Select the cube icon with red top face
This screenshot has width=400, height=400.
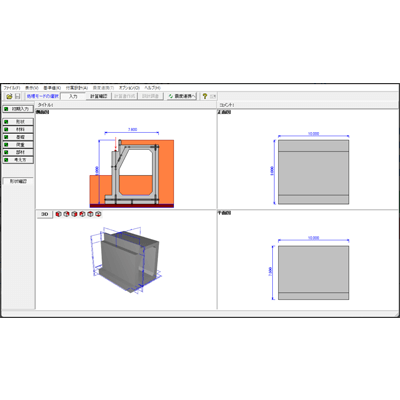90,214
